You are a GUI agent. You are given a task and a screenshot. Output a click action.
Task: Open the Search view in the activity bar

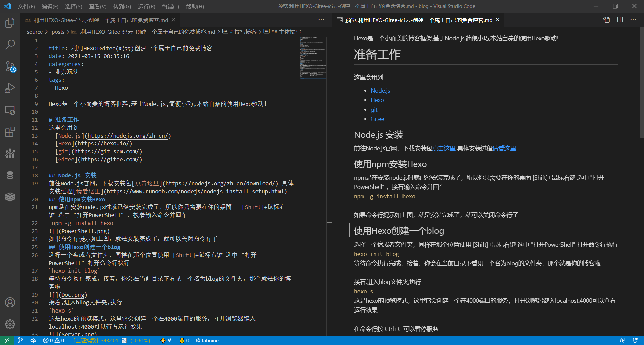(x=10, y=44)
